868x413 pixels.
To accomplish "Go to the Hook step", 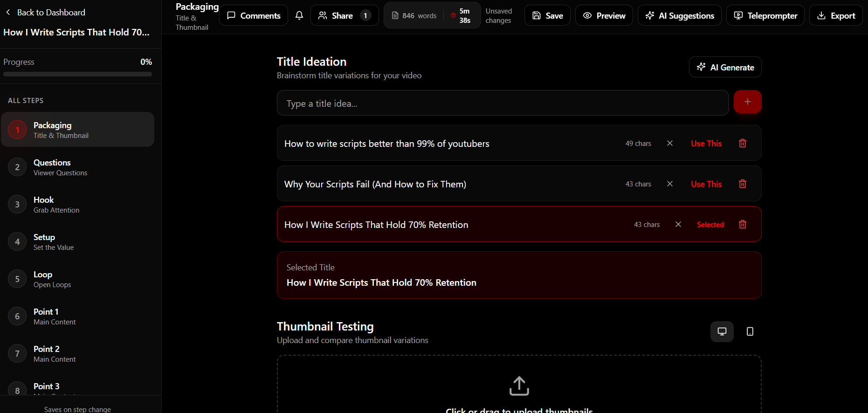I will pyautogui.click(x=77, y=204).
